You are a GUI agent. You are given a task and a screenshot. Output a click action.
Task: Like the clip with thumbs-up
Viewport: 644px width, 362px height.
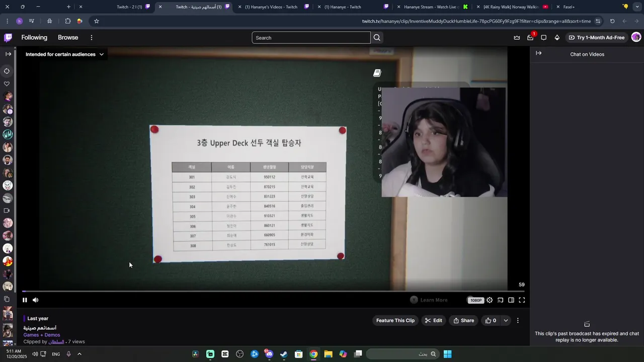tap(491, 320)
